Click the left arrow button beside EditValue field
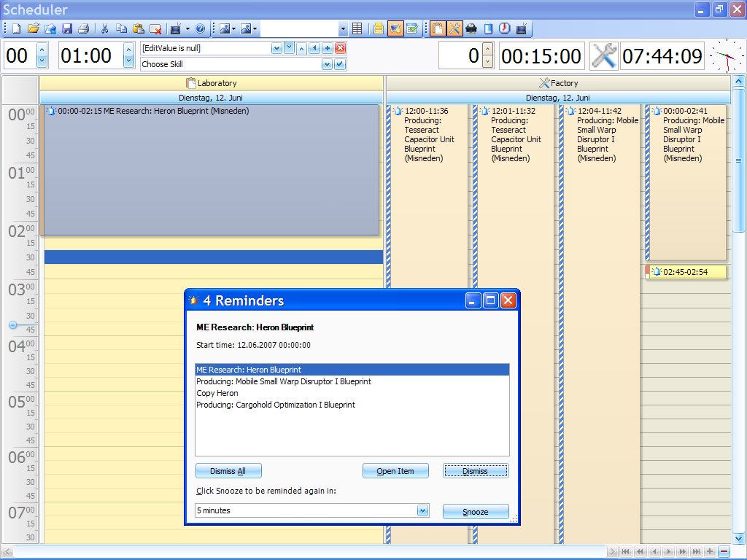 314,48
